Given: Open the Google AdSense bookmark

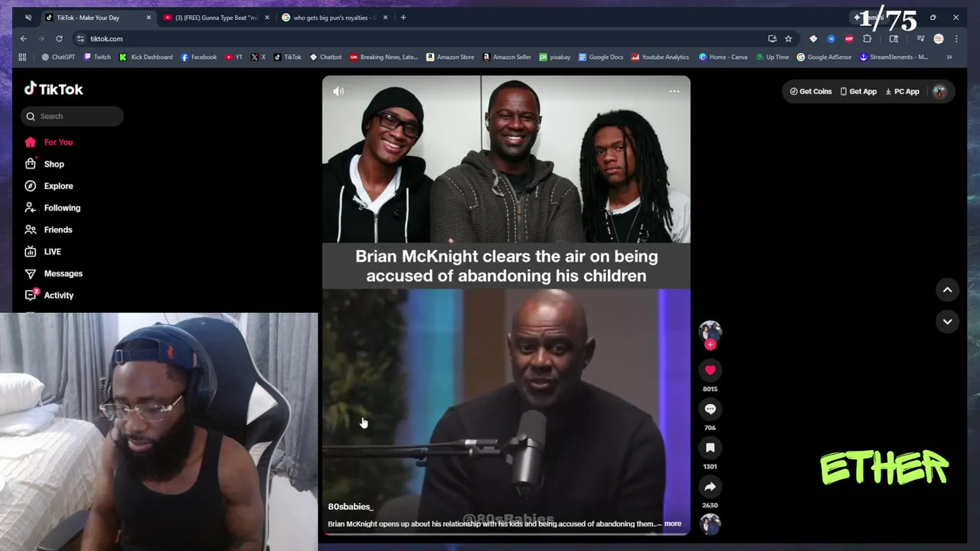Looking at the screenshot, I should pos(824,57).
